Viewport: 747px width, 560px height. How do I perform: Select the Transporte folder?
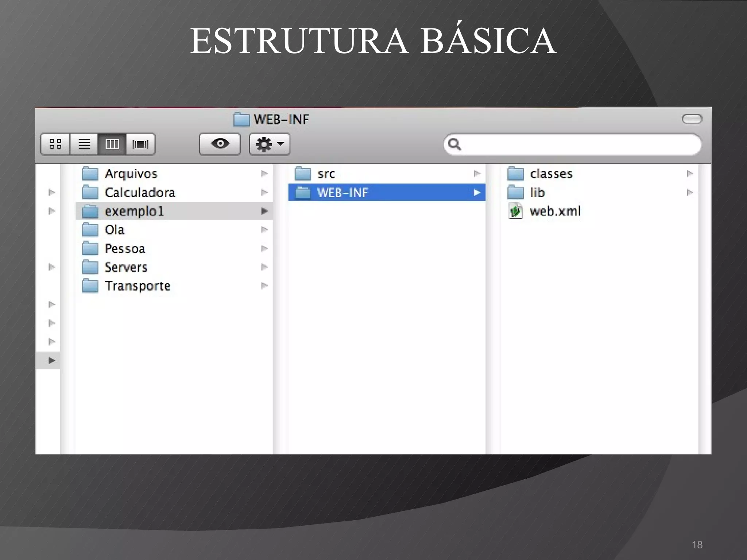click(174, 286)
